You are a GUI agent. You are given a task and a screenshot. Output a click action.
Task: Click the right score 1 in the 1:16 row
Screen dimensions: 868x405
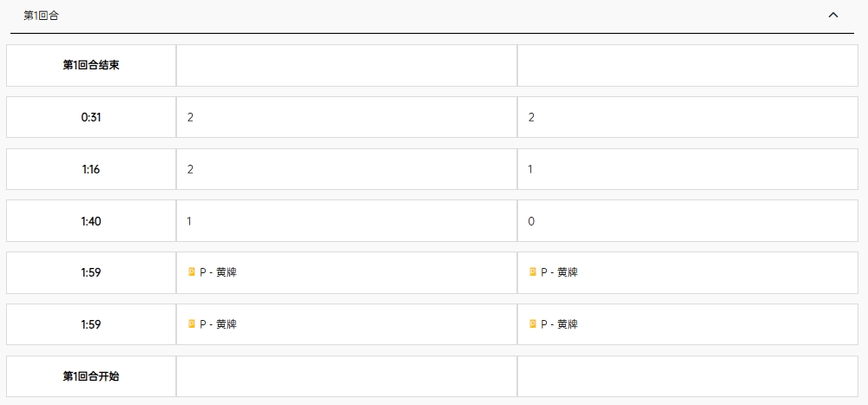pyautogui.click(x=530, y=169)
